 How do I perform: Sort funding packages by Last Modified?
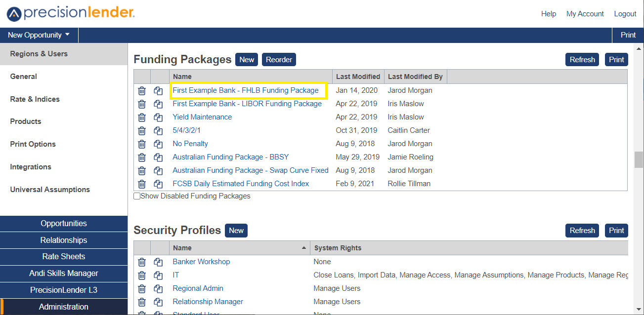[358, 77]
